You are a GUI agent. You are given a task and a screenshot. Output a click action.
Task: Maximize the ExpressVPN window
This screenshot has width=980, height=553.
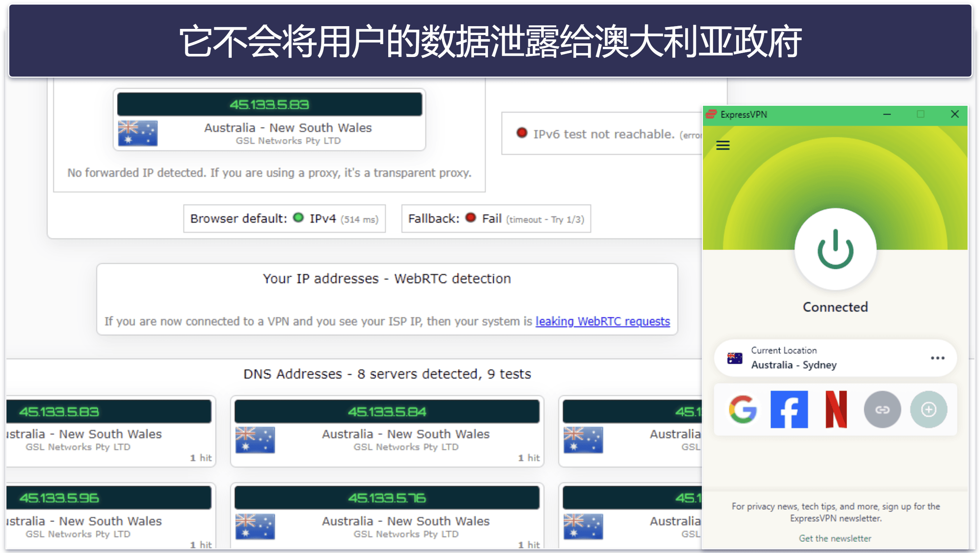[x=920, y=114]
